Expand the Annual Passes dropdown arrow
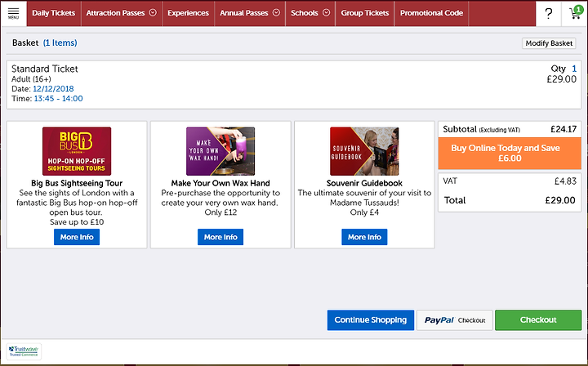This screenshot has width=588, height=366. click(x=276, y=13)
